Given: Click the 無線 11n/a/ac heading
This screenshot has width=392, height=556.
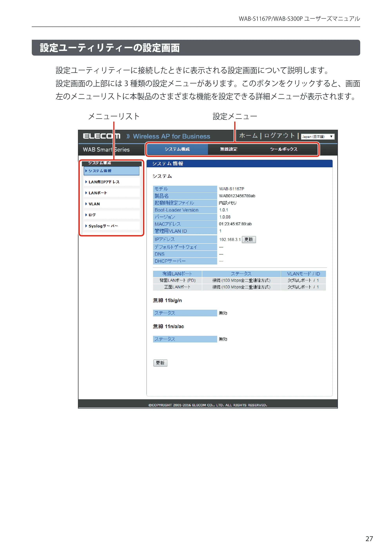Looking at the screenshot, I should click(168, 326).
